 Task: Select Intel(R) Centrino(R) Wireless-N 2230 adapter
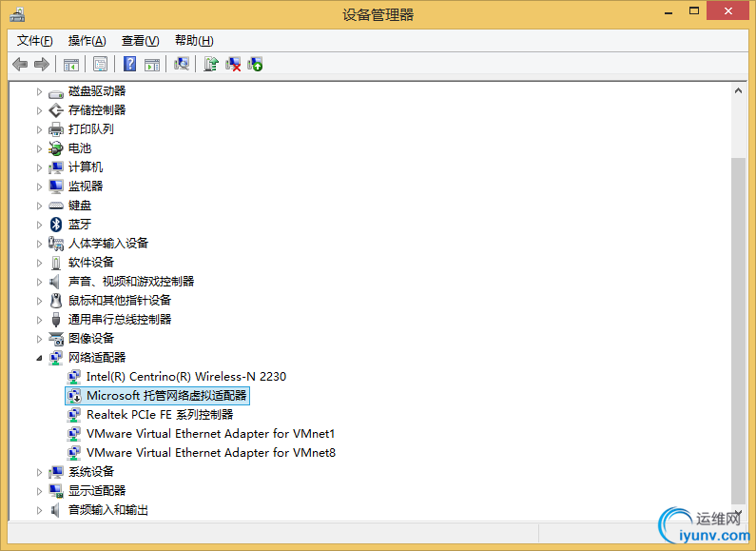point(186,376)
